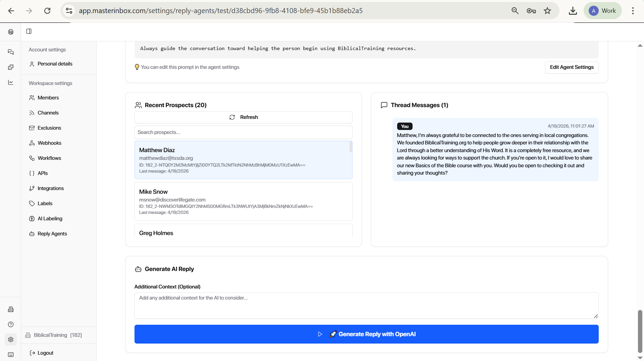Click the help question mark icon
The width and height of the screenshot is (644, 361).
(11, 324)
